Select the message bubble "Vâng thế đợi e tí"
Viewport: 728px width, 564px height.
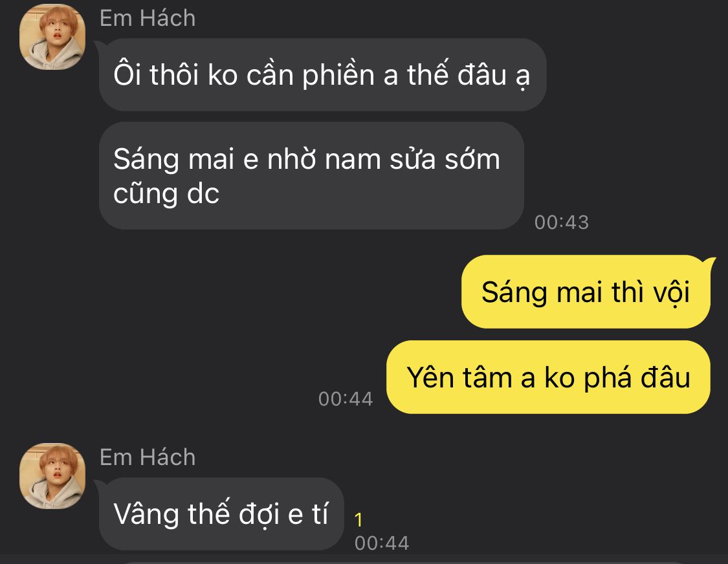(x=221, y=514)
